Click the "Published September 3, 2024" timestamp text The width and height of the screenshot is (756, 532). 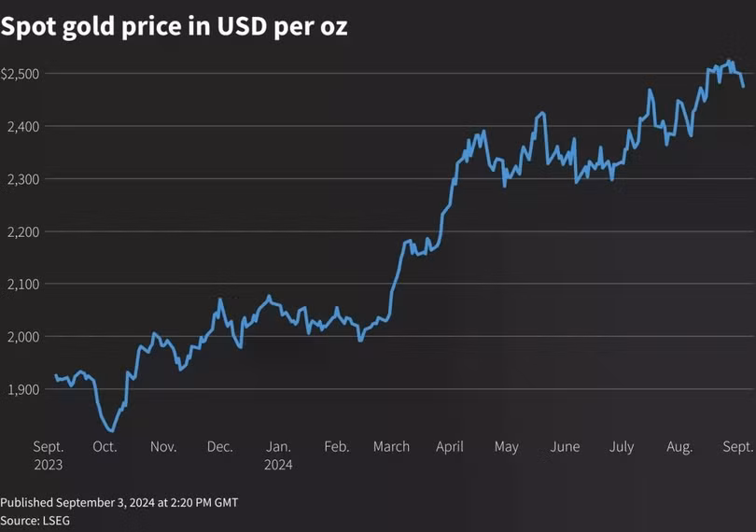tap(119, 502)
